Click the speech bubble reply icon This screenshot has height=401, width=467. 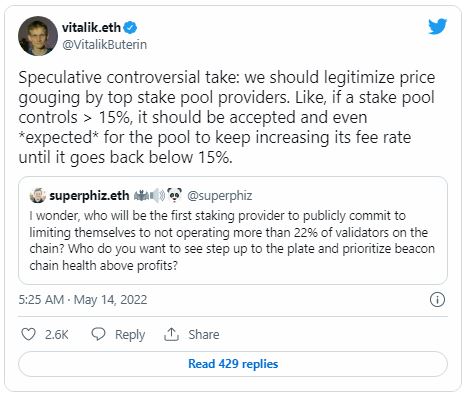[x=98, y=334]
